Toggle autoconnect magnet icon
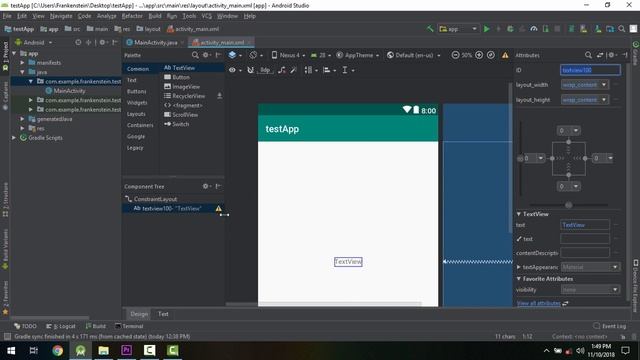The image size is (640, 360). [x=251, y=70]
